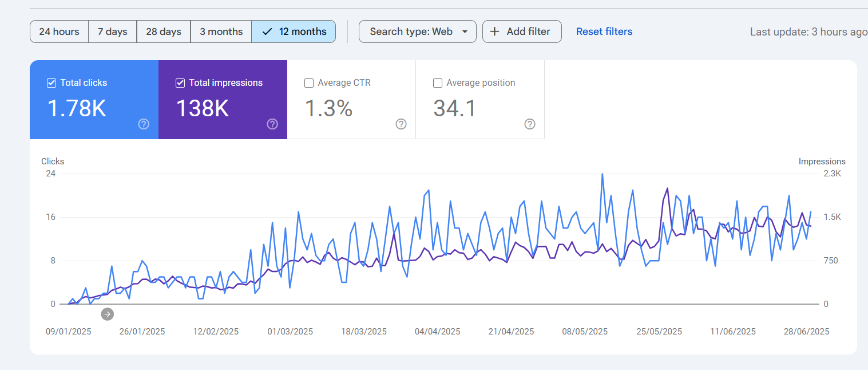Select the 24 hours date range
This screenshot has width=868, height=370.
[59, 32]
